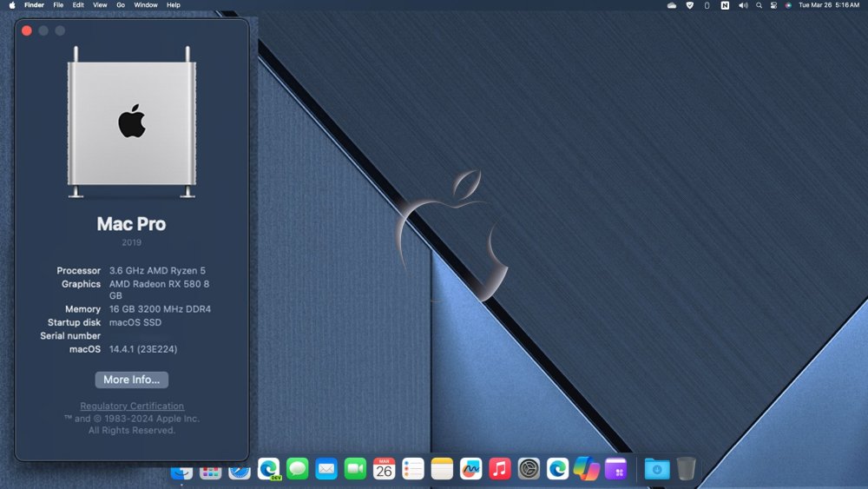Open the Help menu
Image resolution: width=868 pixels, height=489 pixels.
click(x=174, y=5)
